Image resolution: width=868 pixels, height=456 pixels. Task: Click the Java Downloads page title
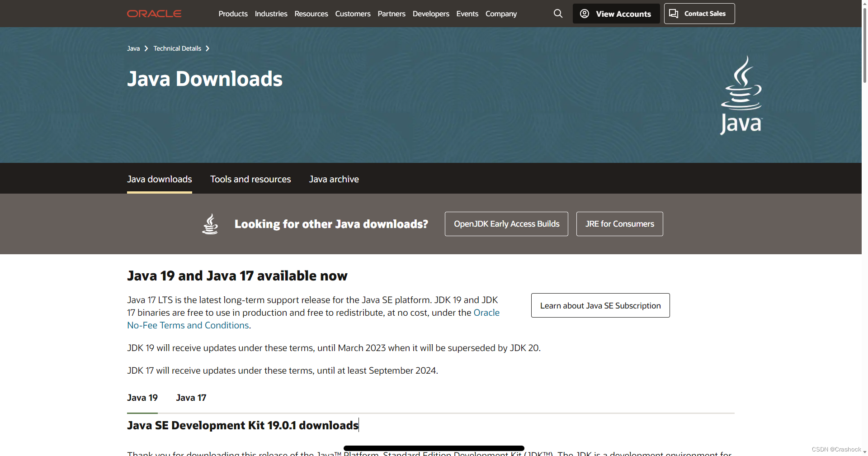(x=205, y=79)
